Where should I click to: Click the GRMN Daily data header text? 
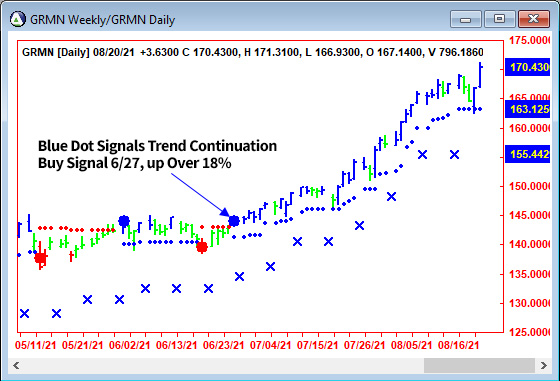(252, 52)
